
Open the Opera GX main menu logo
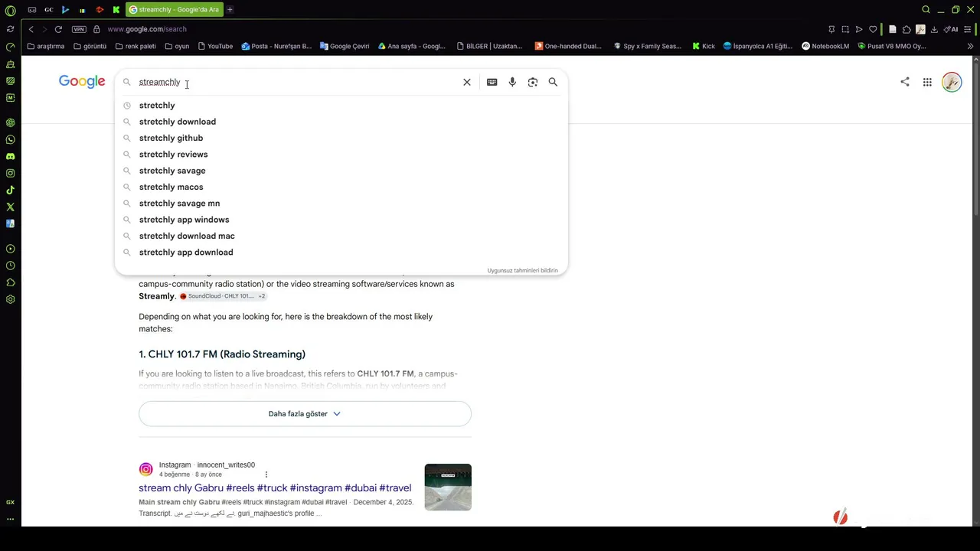point(10,10)
